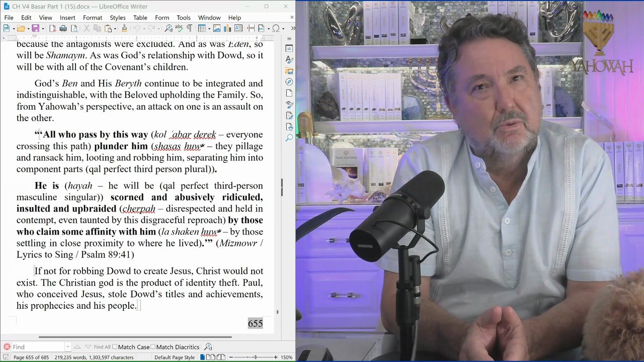
Task: Find previous match up arrow
Action: coord(77,347)
